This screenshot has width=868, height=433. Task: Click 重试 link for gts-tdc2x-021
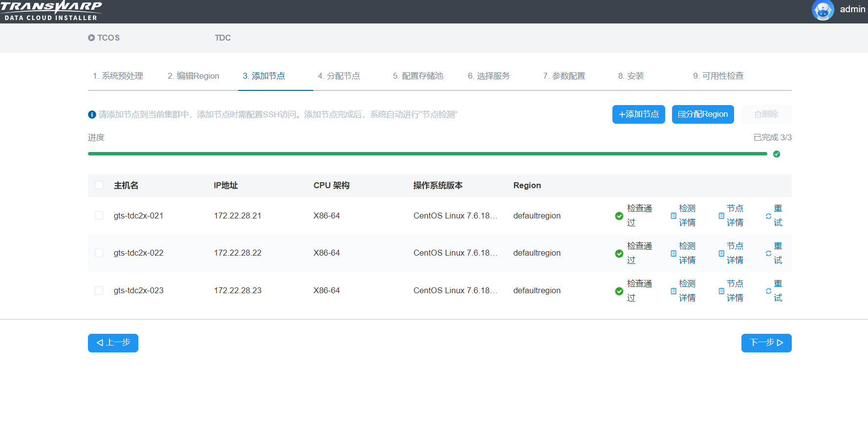click(x=778, y=216)
